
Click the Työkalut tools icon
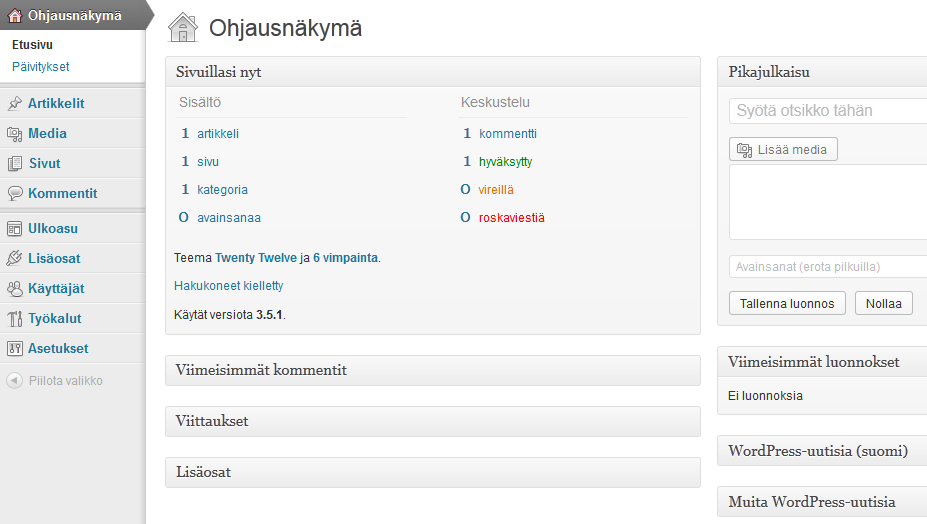(x=15, y=319)
